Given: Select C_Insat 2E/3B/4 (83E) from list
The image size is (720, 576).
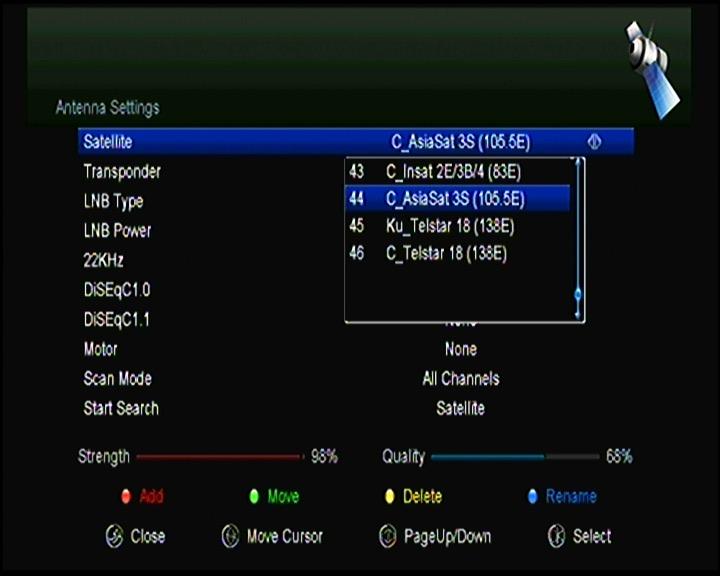Looking at the screenshot, I should 457,172.
